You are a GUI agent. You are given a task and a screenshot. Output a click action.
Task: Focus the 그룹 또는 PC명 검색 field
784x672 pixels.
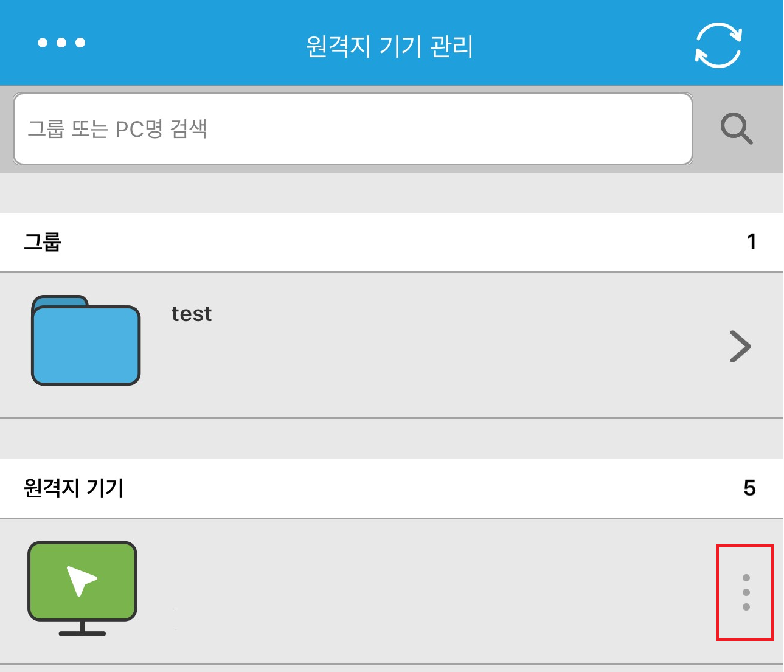tap(353, 129)
